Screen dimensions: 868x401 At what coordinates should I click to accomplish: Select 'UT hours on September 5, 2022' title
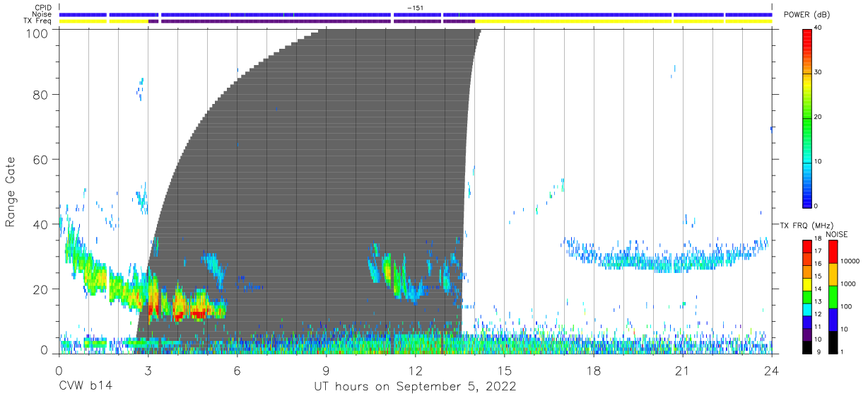click(415, 387)
